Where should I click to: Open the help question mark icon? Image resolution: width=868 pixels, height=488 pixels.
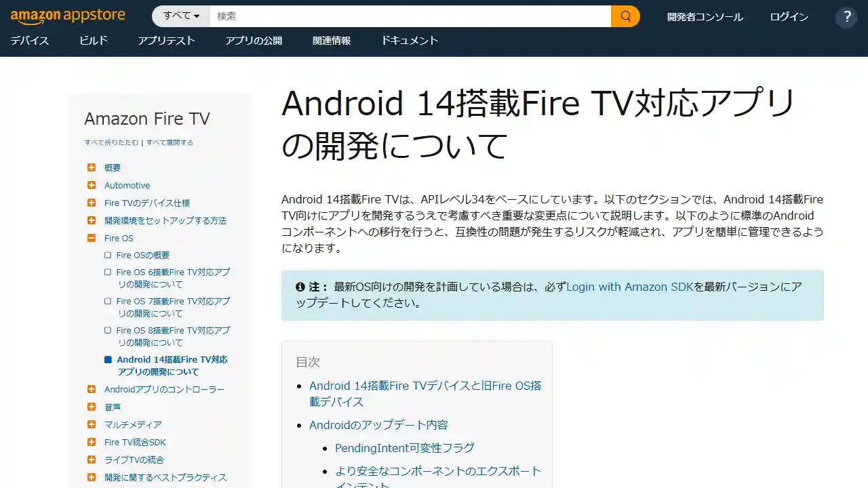tap(846, 17)
